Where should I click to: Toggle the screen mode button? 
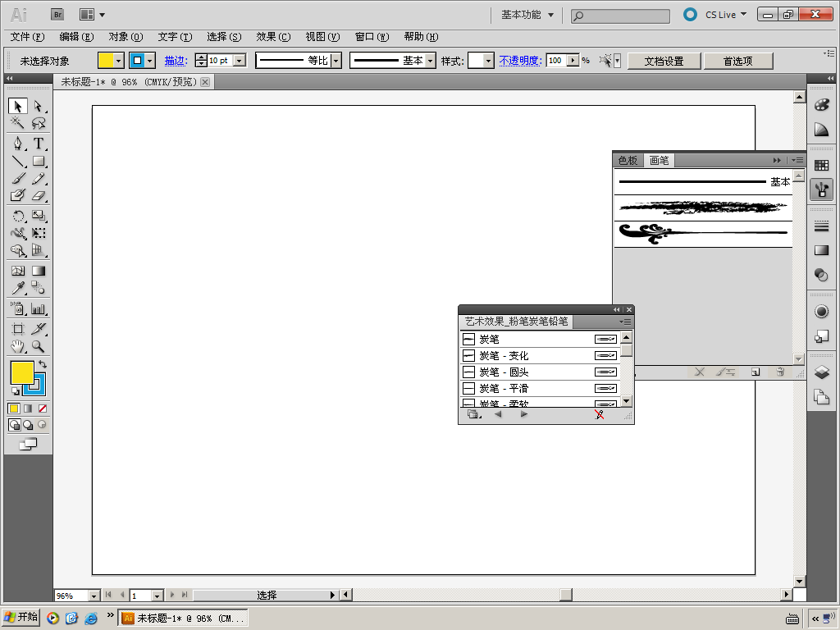(x=28, y=444)
